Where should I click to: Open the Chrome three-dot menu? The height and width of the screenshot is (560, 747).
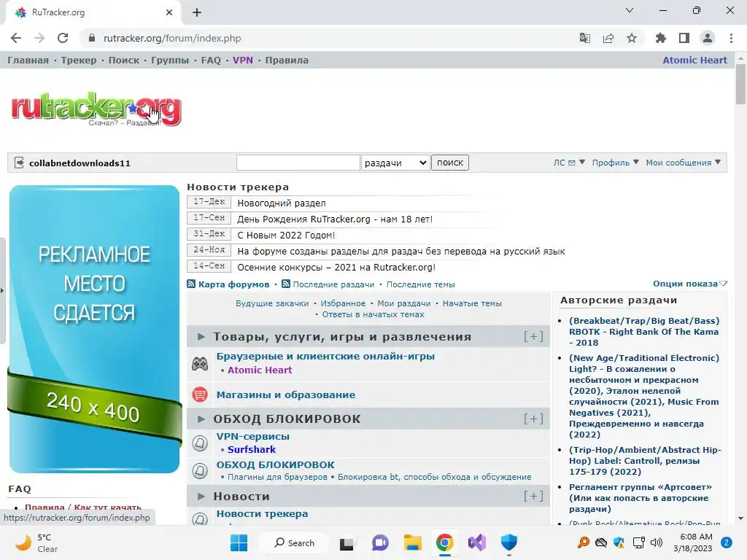click(x=731, y=38)
